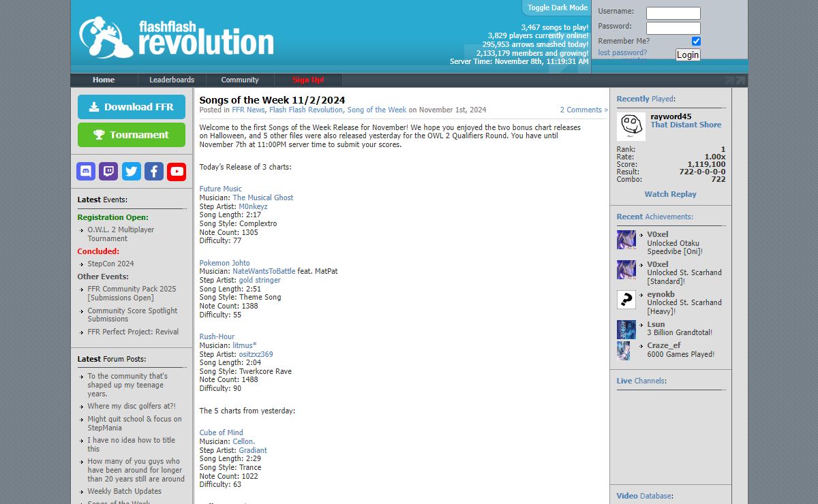This screenshot has height=504, width=818.
Task: Open FFR Perfect Project: Revival link
Action: coord(133,332)
